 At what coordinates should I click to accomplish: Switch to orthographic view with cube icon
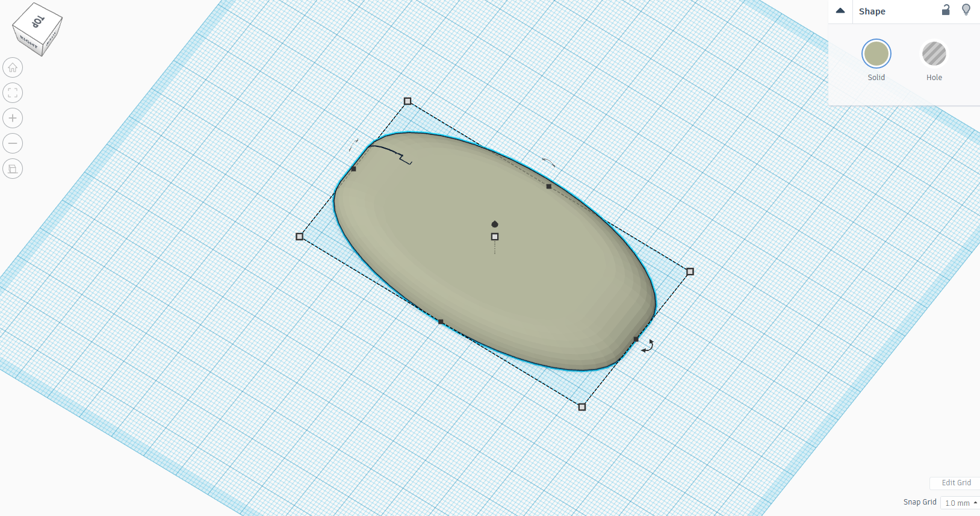[13, 169]
